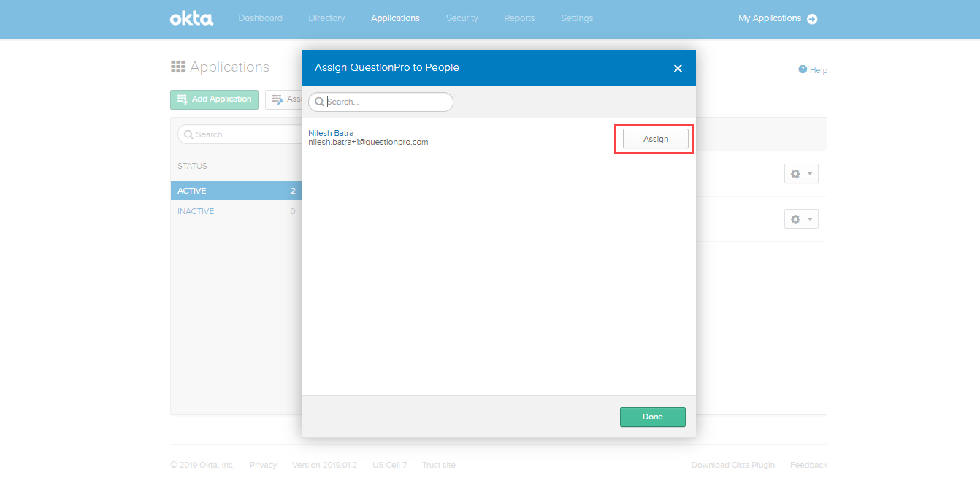The image size is (980, 486).
Task: Click the Okta logo
Action: pos(191,18)
